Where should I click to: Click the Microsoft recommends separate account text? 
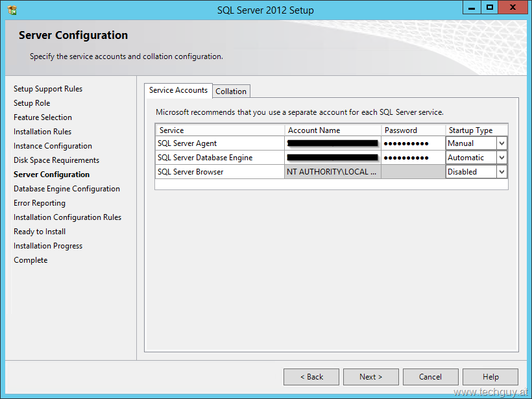(300, 112)
